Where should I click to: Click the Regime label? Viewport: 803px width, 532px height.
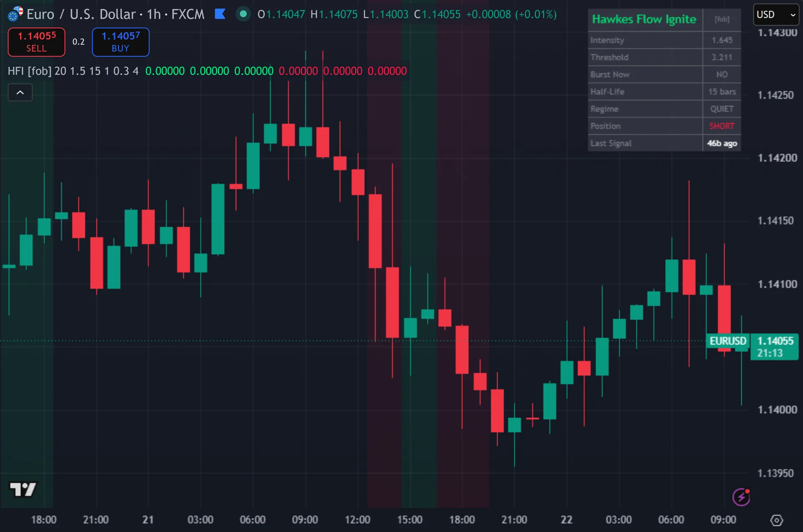(x=604, y=109)
